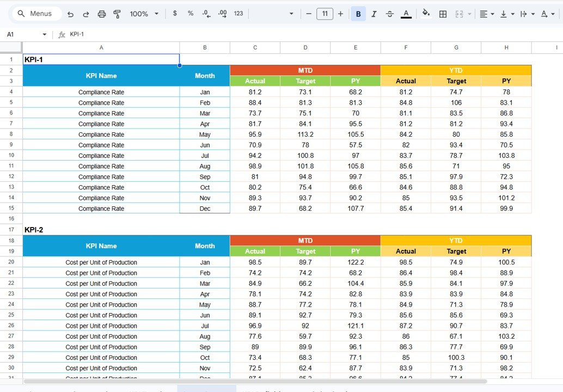This screenshot has height=392, width=563.
Task: Apply the Paint format tool
Action: [117, 14]
